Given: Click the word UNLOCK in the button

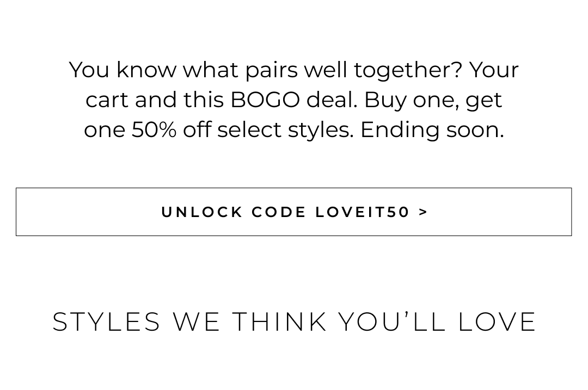Looking at the screenshot, I should 201,212.
